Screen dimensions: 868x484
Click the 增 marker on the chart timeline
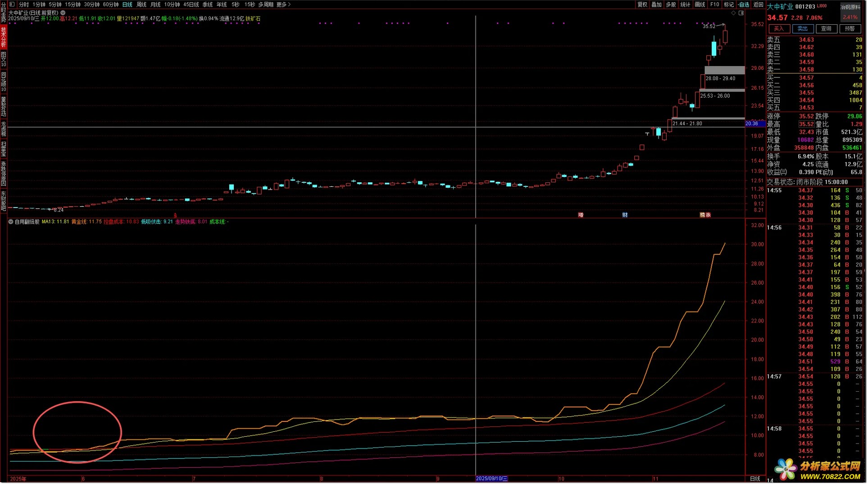[581, 215]
